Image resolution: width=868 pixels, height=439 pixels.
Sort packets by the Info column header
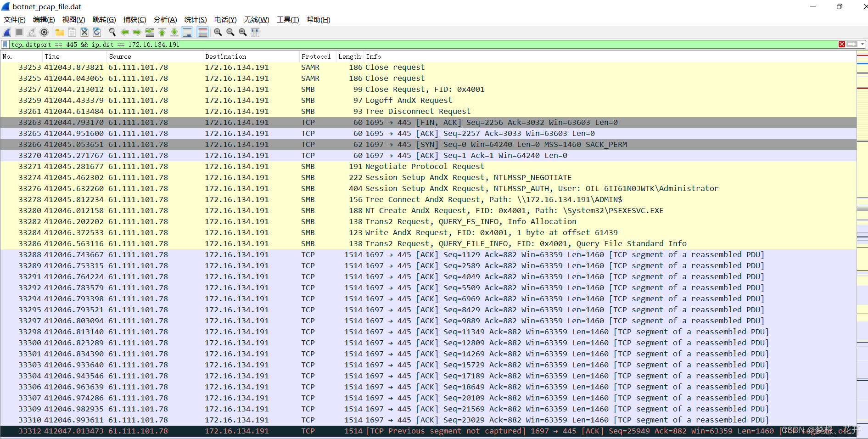(610, 56)
